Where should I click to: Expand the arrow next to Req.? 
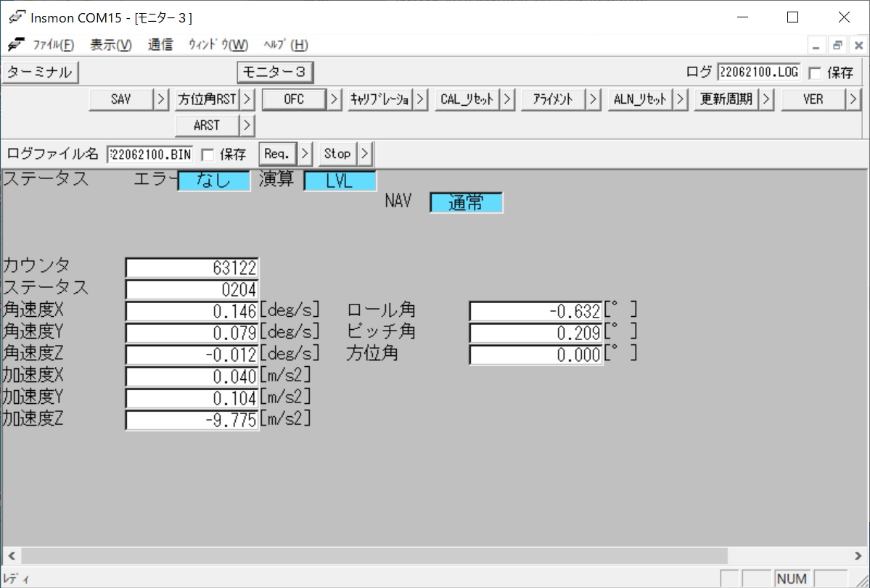tap(305, 154)
